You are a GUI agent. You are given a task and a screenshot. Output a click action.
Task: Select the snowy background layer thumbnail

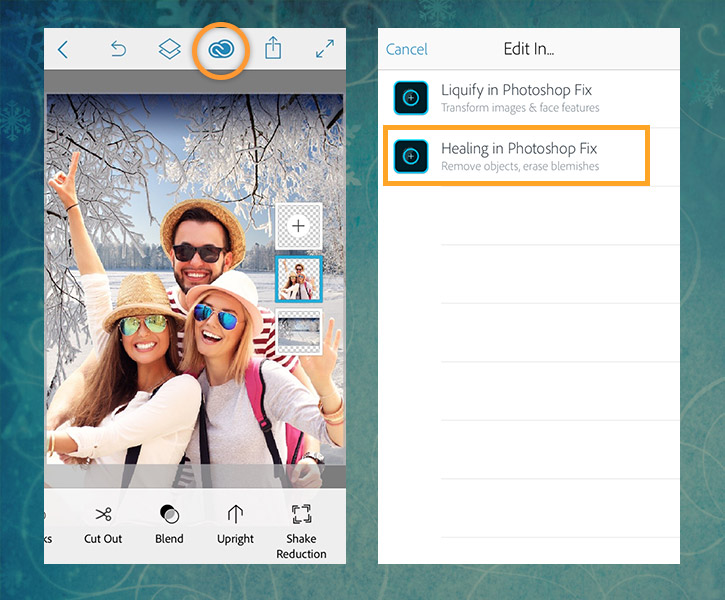click(299, 332)
